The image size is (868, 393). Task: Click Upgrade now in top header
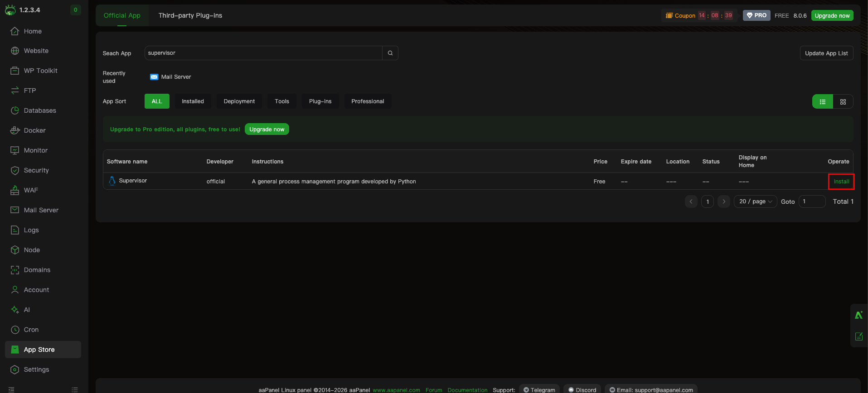coord(832,15)
